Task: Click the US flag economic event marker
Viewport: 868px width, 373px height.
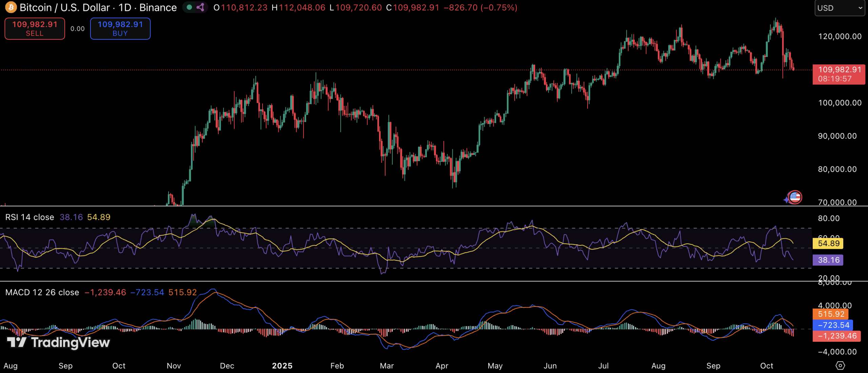Action: pos(795,197)
